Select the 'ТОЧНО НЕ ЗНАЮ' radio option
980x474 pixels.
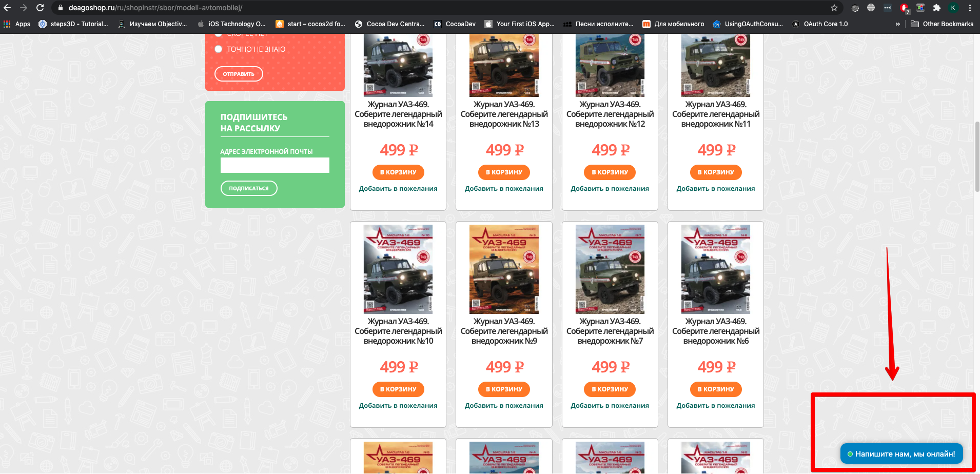219,49
